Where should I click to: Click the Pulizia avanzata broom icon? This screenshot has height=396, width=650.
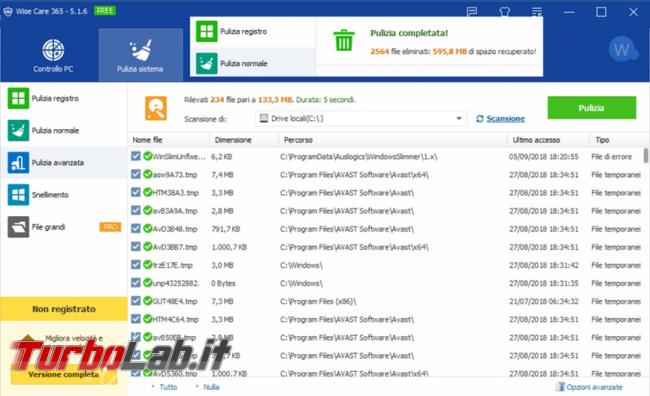pos(18,163)
